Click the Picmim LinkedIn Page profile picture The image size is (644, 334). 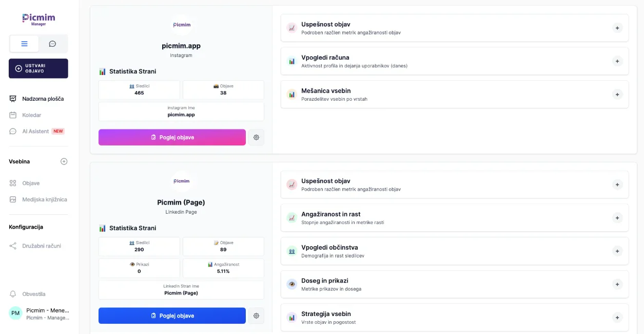pos(181,181)
